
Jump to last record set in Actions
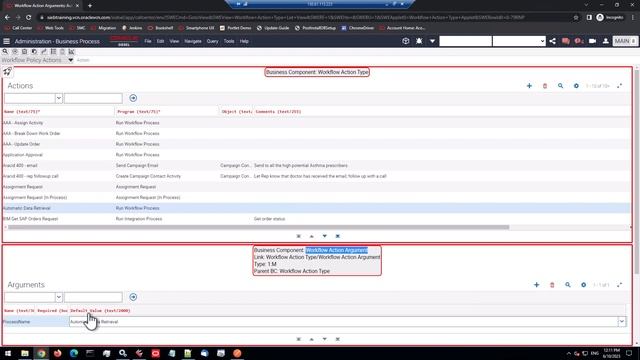pos(338,236)
